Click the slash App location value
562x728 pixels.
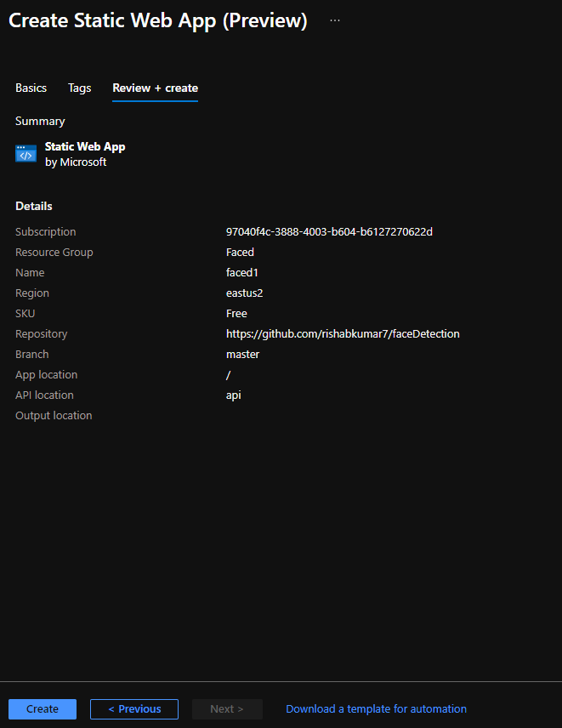click(x=228, y=375)
